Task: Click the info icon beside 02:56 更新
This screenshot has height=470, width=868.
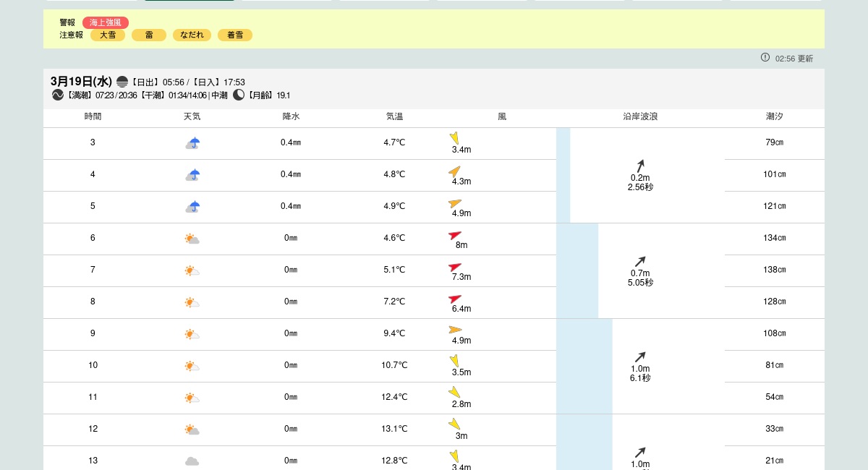Action: [x=765, y=58]
